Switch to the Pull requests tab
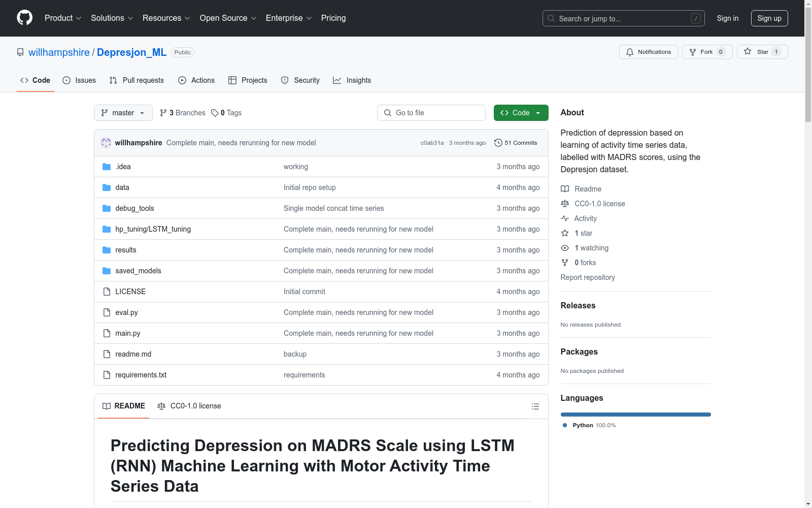The image size is (812, 508). coord(137,80)
